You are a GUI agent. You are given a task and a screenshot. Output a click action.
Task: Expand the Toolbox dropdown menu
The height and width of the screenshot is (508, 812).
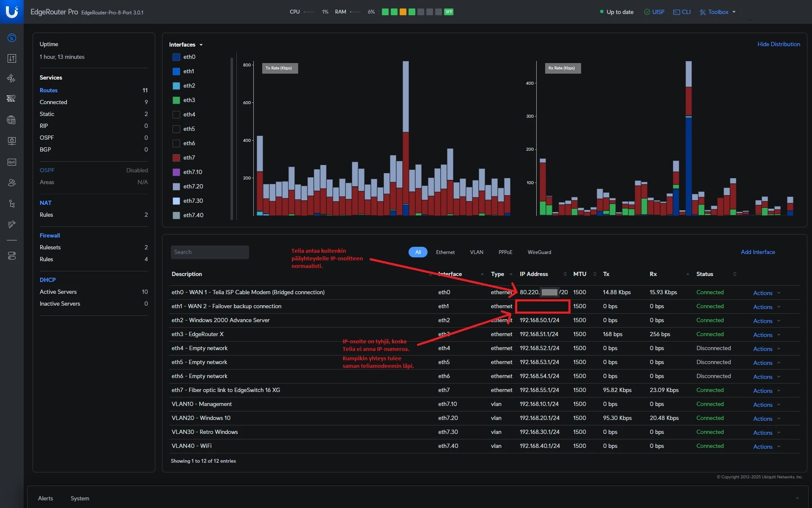(718, 12)
